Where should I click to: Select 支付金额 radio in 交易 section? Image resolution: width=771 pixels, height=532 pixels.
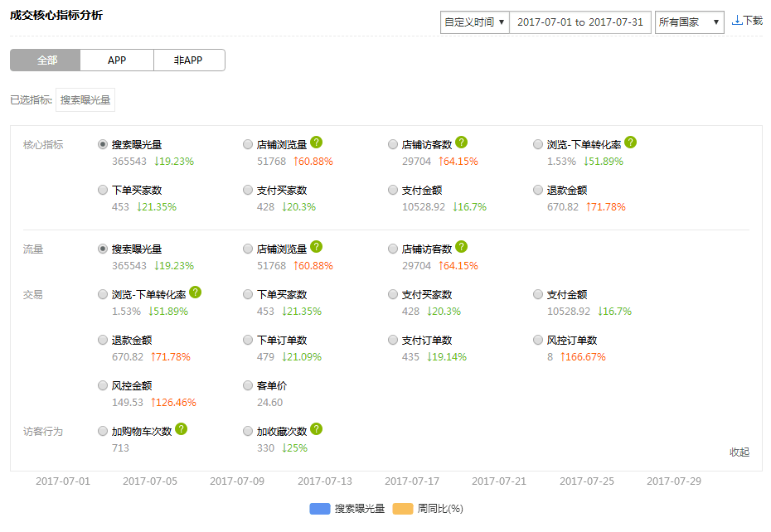click(x=538, y=294)
